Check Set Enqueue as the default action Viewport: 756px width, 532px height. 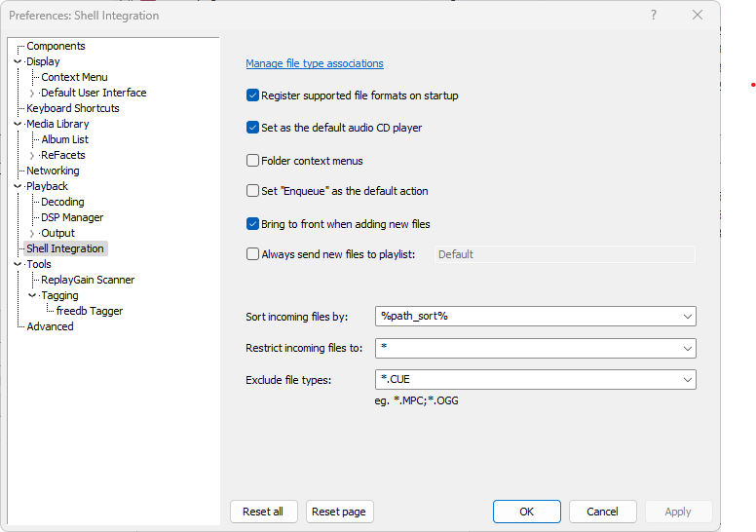253,191
